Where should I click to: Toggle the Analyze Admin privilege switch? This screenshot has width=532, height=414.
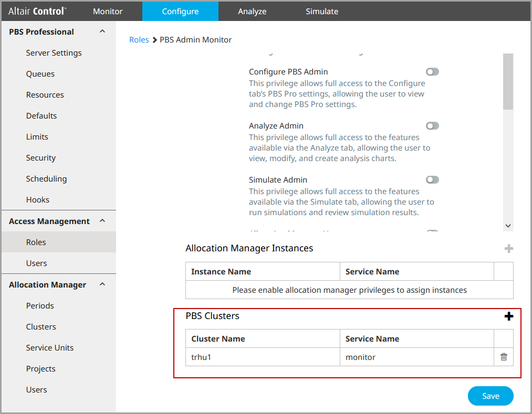432,126
